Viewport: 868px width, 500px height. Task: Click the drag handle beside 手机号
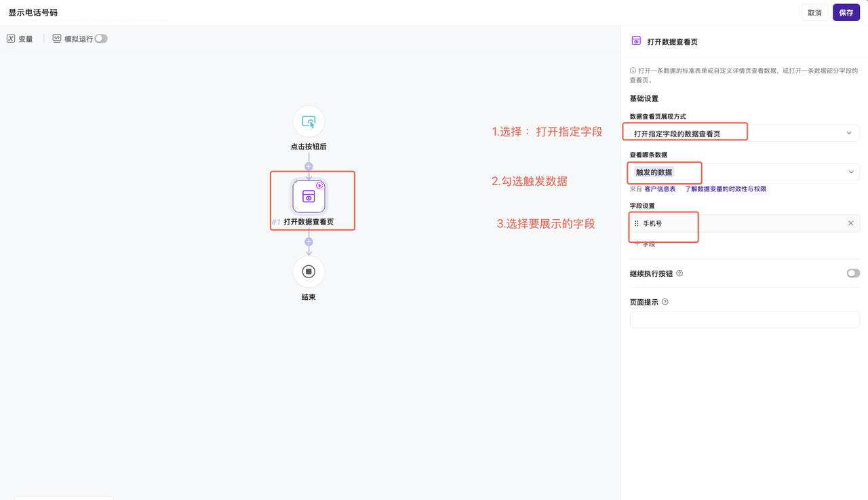pyautogui.click(x=636, y=223)
